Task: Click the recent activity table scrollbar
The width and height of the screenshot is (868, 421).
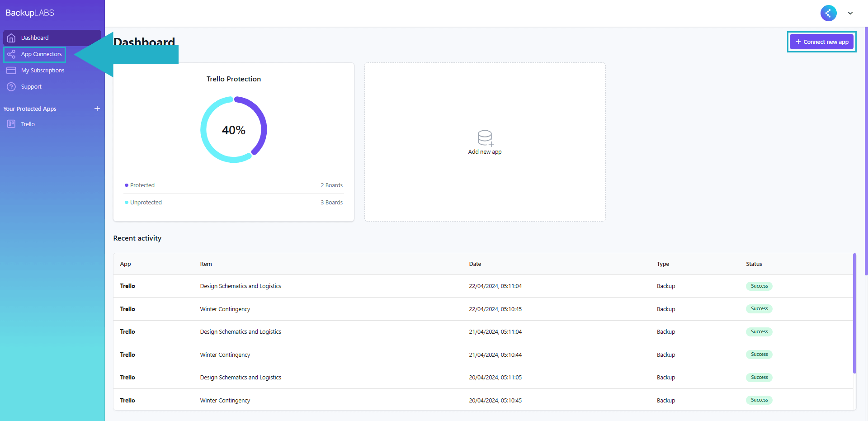Action: point(854,313)
